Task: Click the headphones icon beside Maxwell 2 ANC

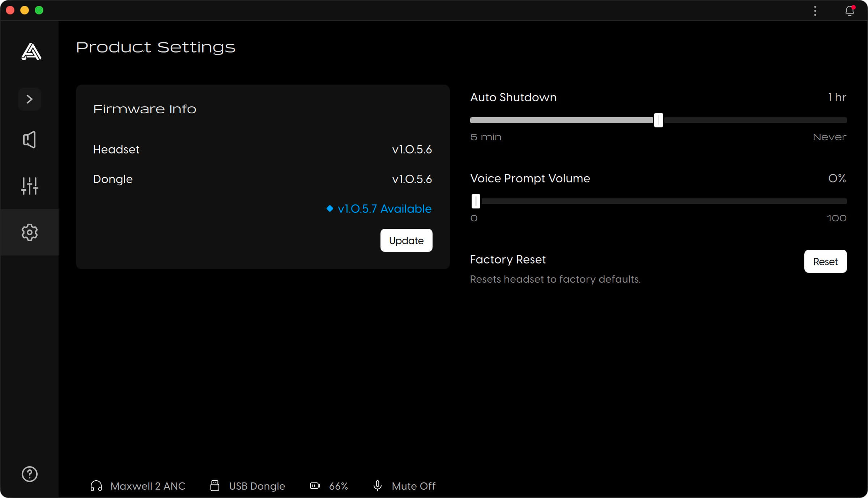Action: pyautogui.click(x=96, y=486)
